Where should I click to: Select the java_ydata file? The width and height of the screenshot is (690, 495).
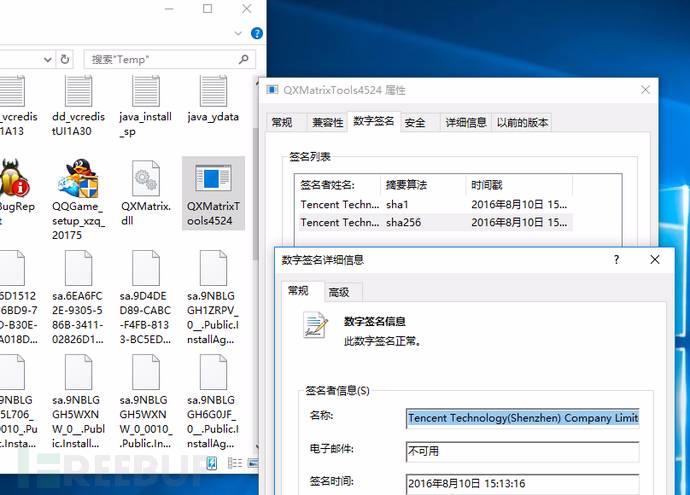(x=213, y=99)
